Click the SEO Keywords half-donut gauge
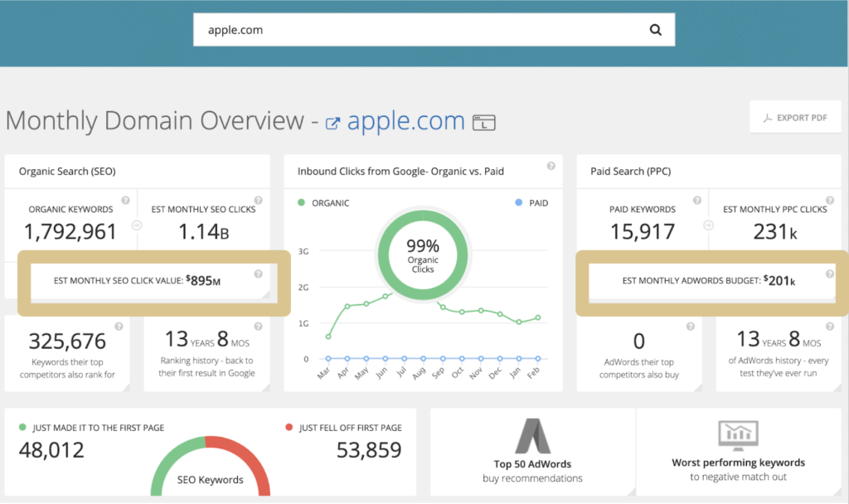Screen dimensions: 849x504 (210, 467)
